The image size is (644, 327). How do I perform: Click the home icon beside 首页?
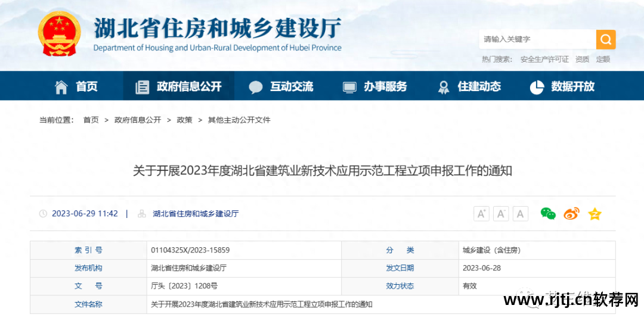click(x=61, y=87)
